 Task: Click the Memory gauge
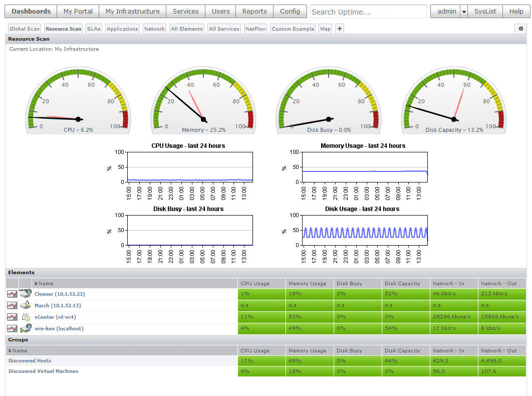tap(203, 100)
